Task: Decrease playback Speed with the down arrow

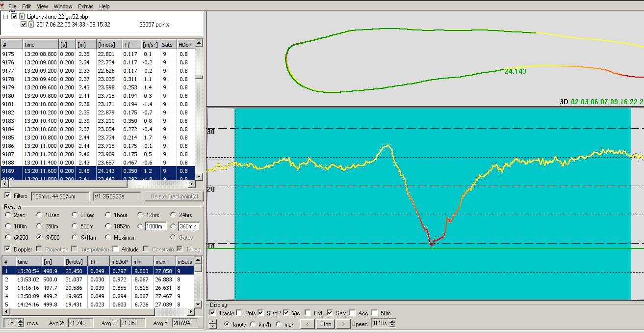Action: click(x=392, y=326)
